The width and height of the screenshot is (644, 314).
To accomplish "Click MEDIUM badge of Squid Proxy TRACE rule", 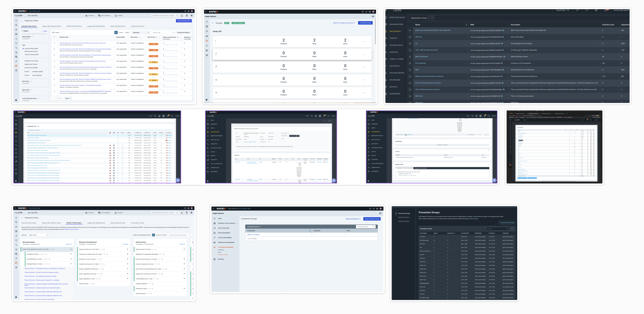I will click(x=154, y=62).
